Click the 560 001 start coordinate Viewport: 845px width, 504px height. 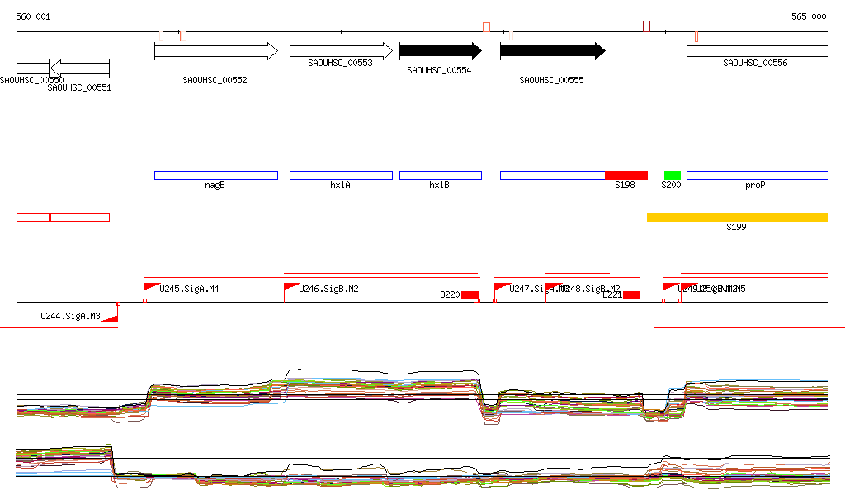(33, 16)
